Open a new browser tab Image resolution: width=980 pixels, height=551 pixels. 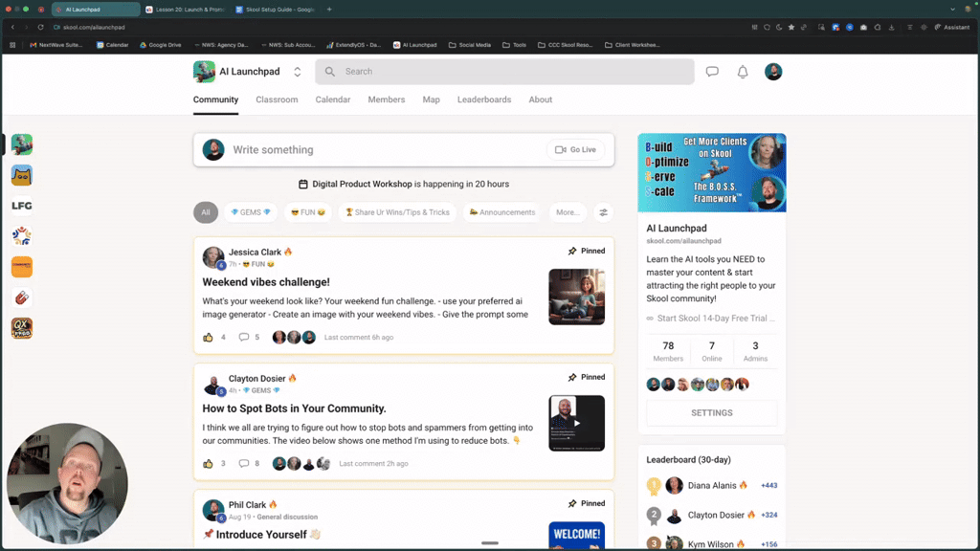(329, 10)
